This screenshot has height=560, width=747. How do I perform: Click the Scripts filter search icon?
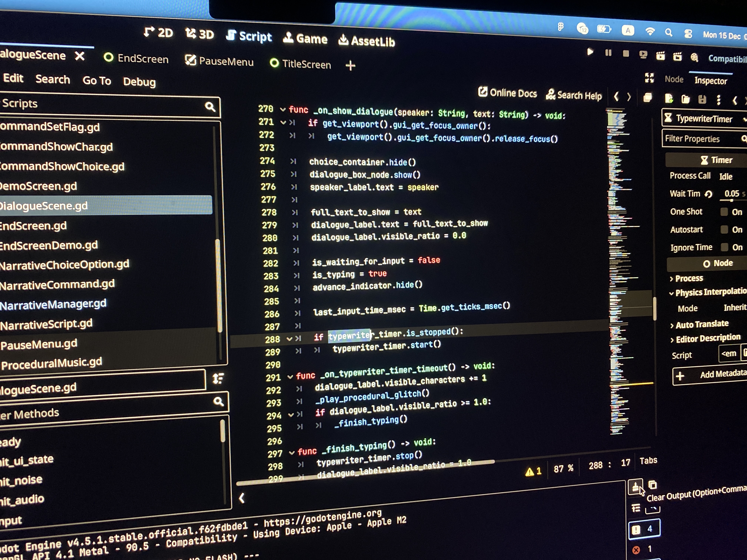[210, 107]
